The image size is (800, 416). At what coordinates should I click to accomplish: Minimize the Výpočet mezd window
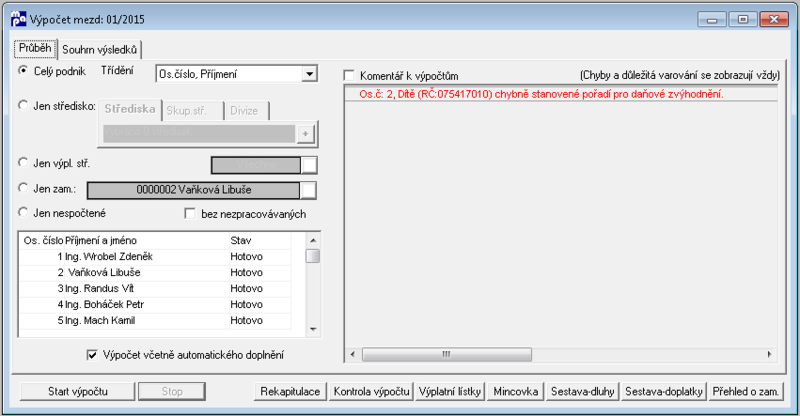coord(713,19)
